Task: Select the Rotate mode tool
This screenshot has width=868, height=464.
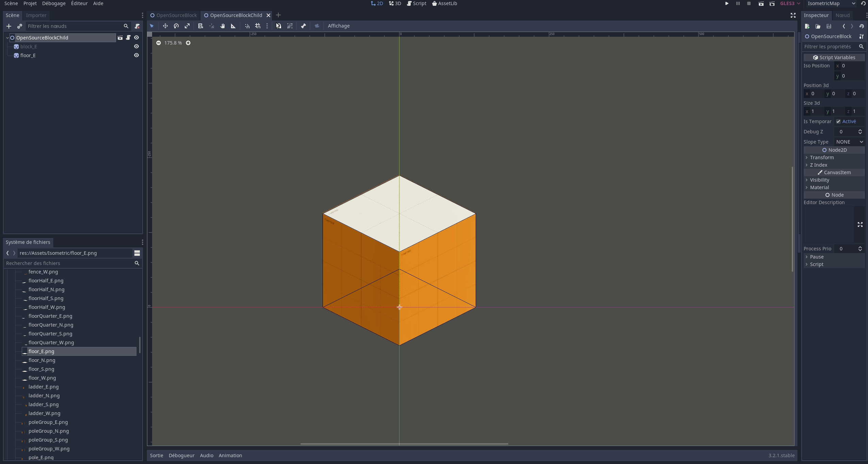Action: pos(176,26)
